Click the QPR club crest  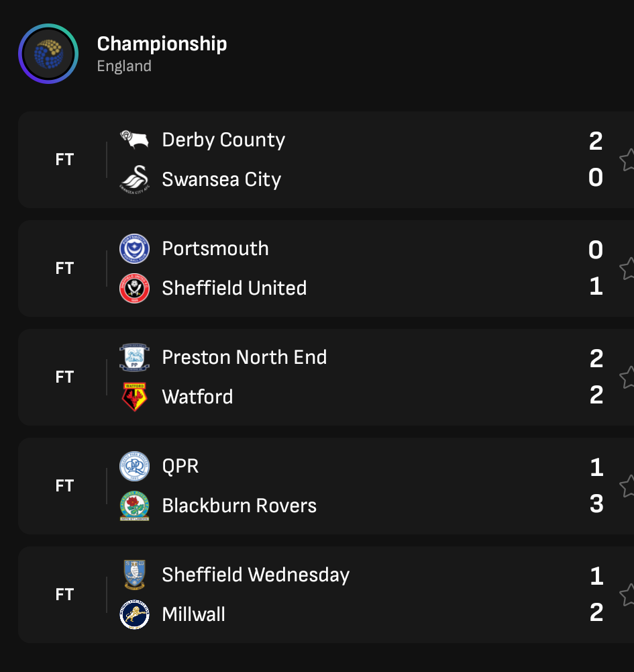point(134,467)
